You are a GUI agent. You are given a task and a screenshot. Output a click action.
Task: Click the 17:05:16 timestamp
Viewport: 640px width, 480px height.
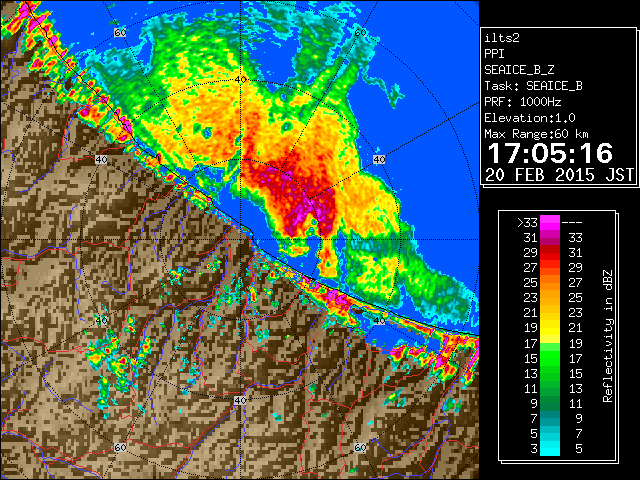point(550,153)
